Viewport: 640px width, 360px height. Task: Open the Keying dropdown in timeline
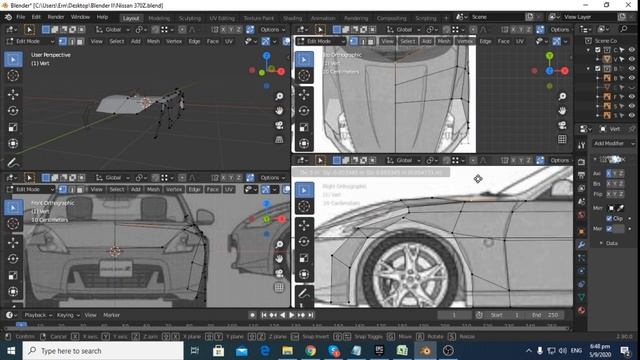tap(68, 315)
